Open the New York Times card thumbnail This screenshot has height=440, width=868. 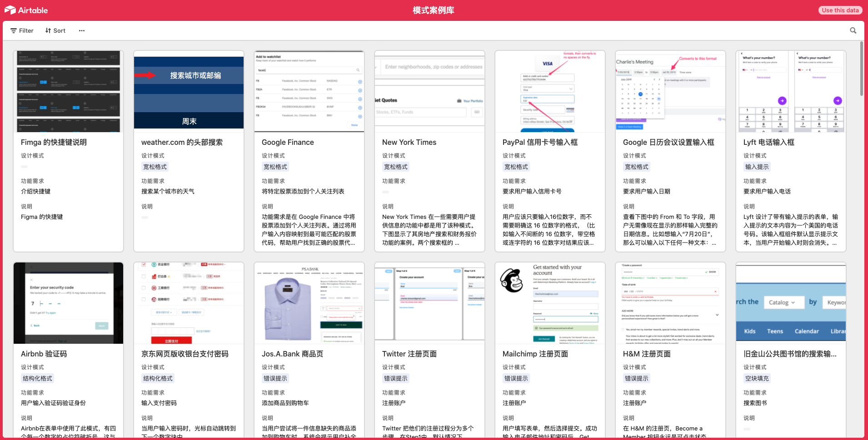pyautogui.click(x=429, y=91)
